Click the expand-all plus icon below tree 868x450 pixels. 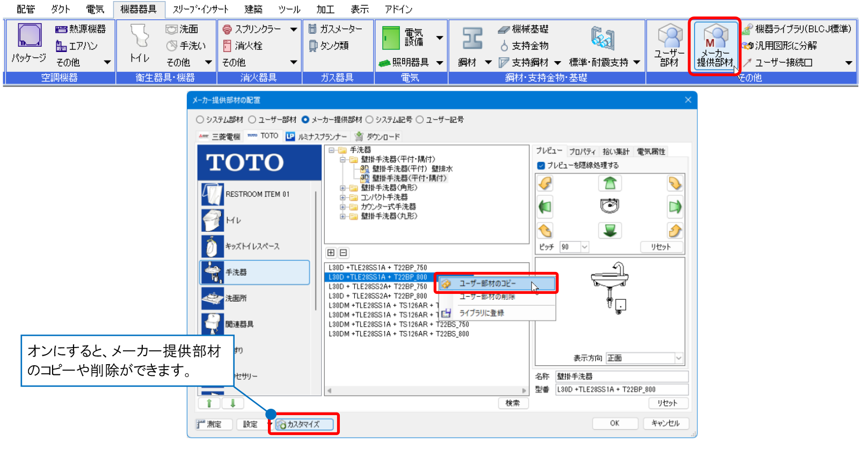pos(331,253)
